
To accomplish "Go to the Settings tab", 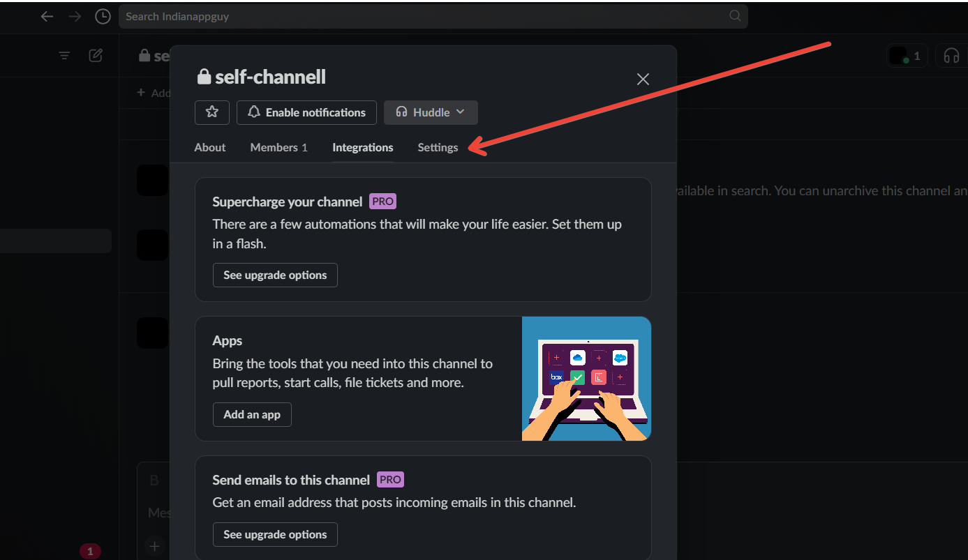I will [438, 147].
